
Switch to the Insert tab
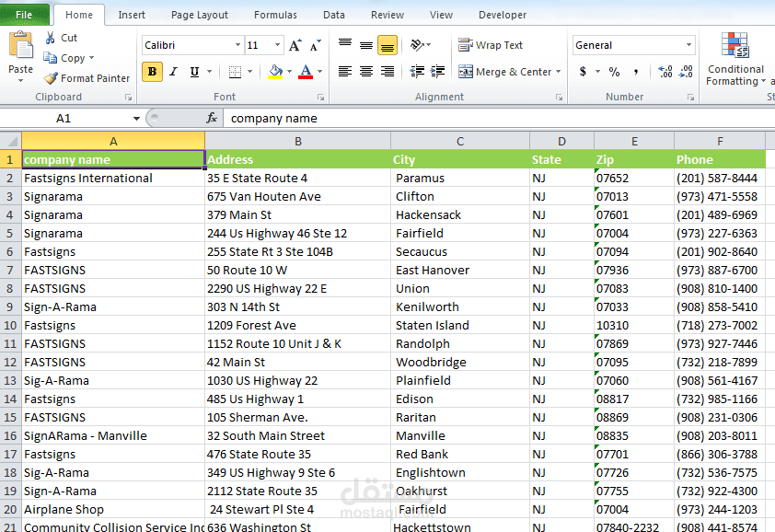pos(132,15)
